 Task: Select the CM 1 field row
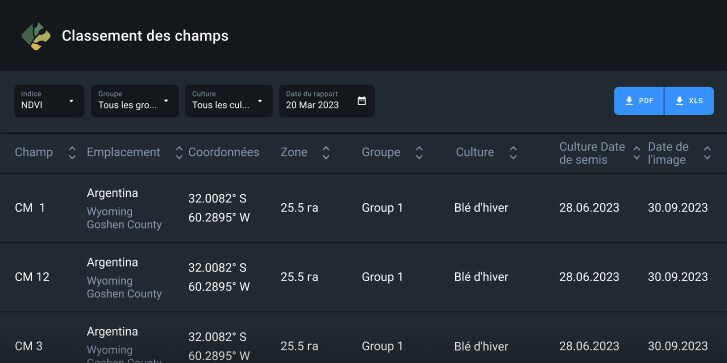point(364,208)
